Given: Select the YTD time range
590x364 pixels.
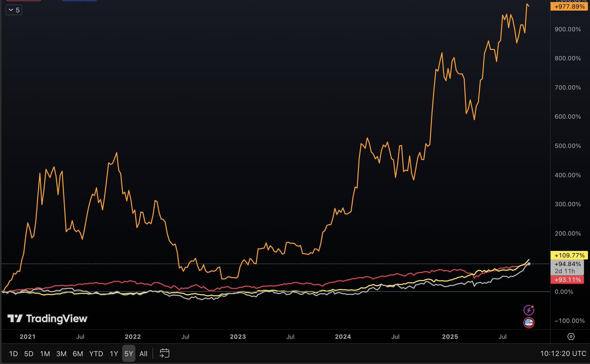Looking at the screenshot, I should [96, 354].
